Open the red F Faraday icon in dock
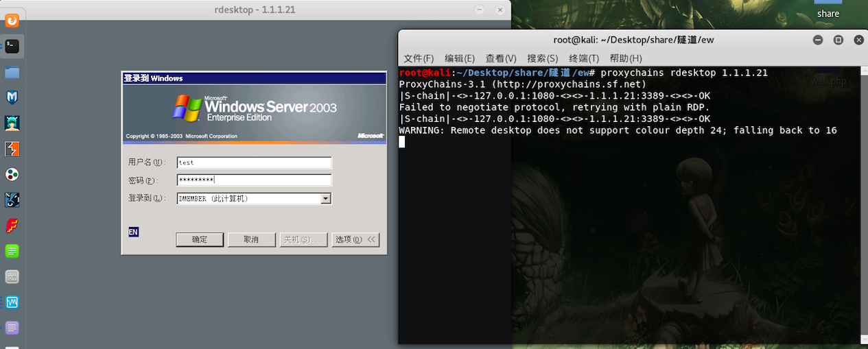868x349 pixels. (x=12, y=226)
